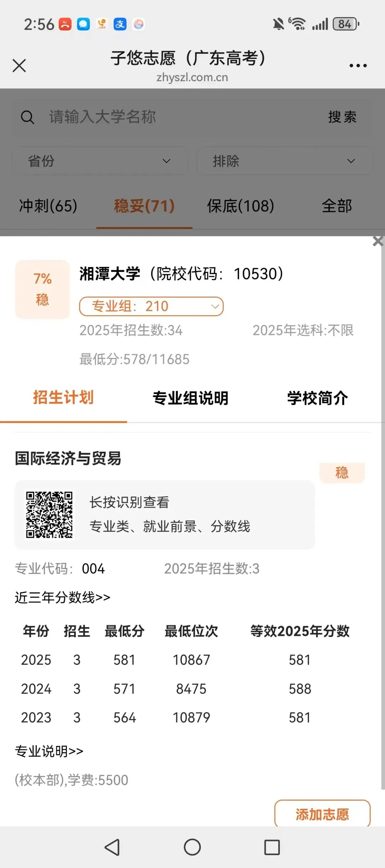Open the 专业组: 210 selector
This screenshot has width=385, height=868.
(151, 306)
